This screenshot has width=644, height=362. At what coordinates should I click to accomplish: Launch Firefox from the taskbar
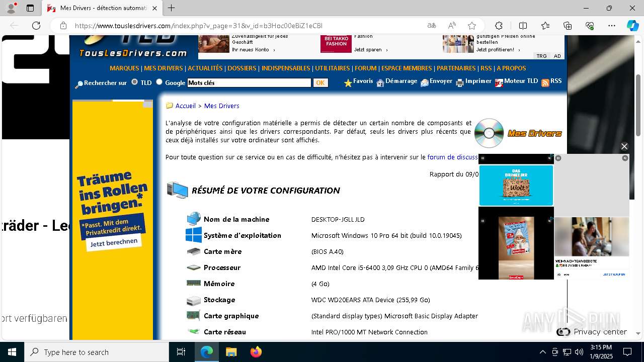click(256, 352)
